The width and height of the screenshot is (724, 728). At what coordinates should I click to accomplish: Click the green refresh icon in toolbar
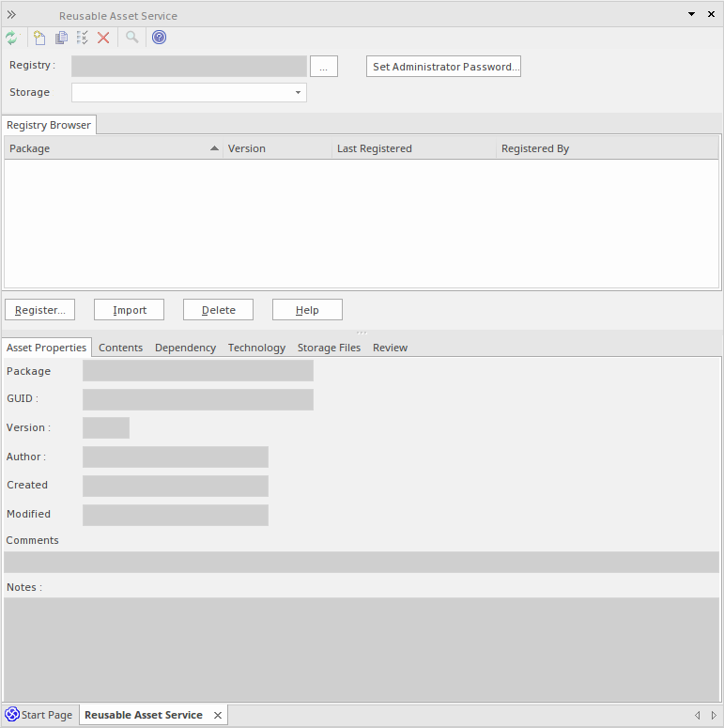click(11, 38)
